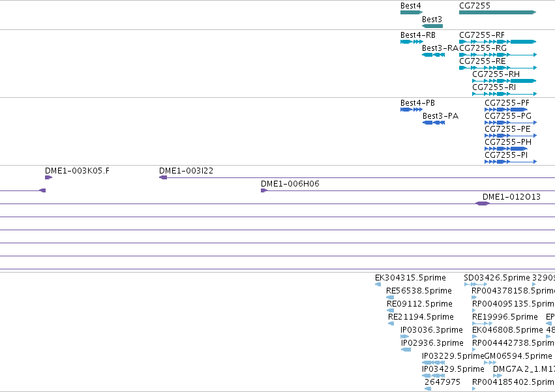This screenshot has width=555, height=392.
Task: Click the CG7255-RE transcript label
Action: point(483,61)
